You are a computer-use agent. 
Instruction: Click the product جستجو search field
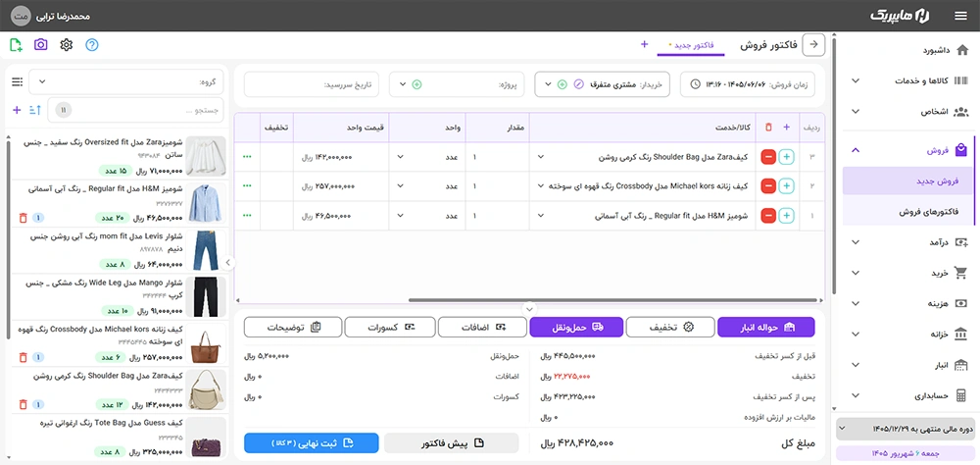135,110
